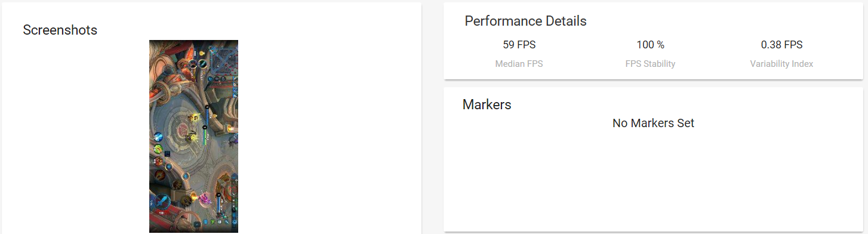Click the Median FPS label
The image size is (868, 234).
click(x=519, y=63)
